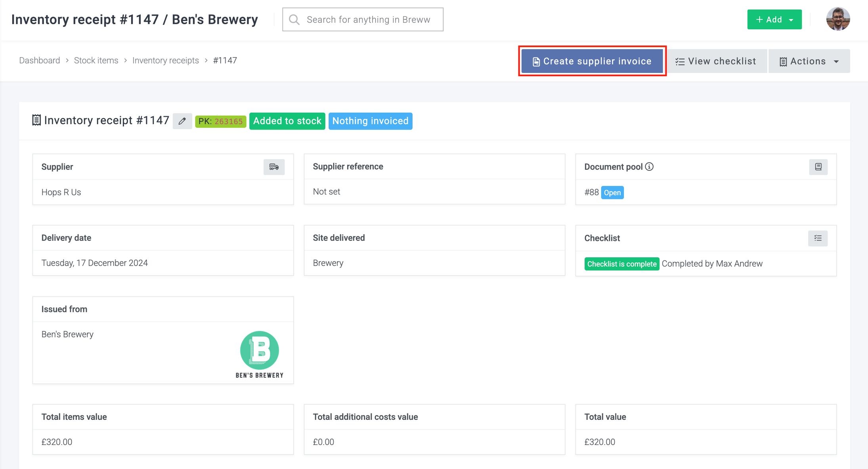Navigate to Inventory receipts breadcrumb
The image size is (868, 469).
click(166, 60)
